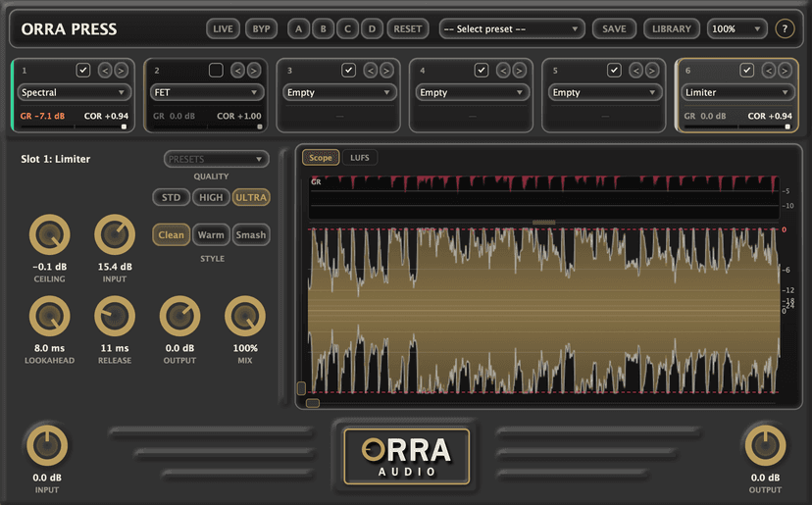Click the slot 6 mini level slider handle
The height and width of the screenshot is (505, 812).
coord(787,126)
